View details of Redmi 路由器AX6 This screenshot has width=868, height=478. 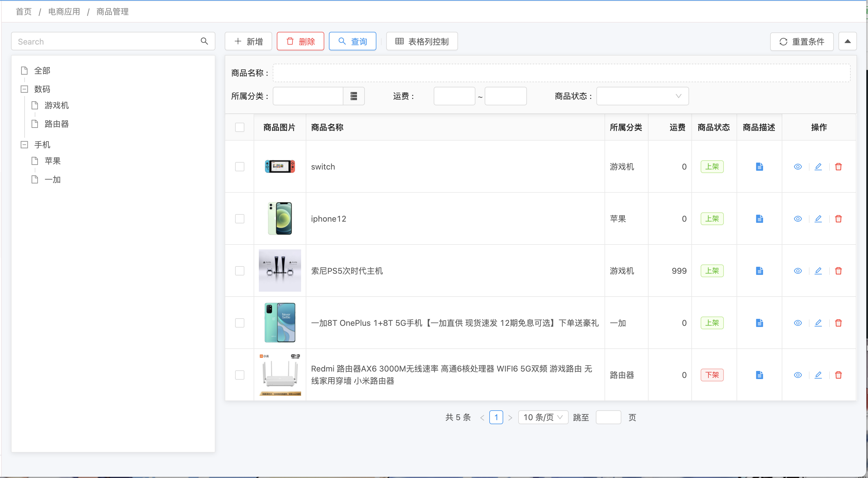coord(798,375)
